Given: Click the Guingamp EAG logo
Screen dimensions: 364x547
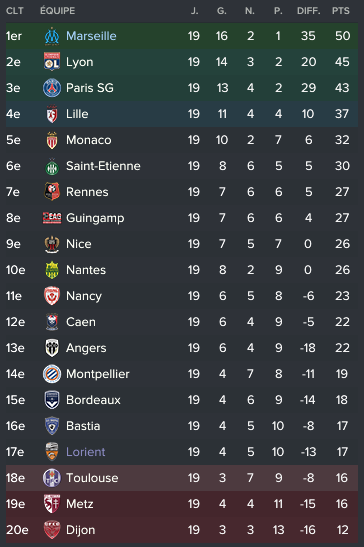Looking at the screenshot, I should click(52, 218).
